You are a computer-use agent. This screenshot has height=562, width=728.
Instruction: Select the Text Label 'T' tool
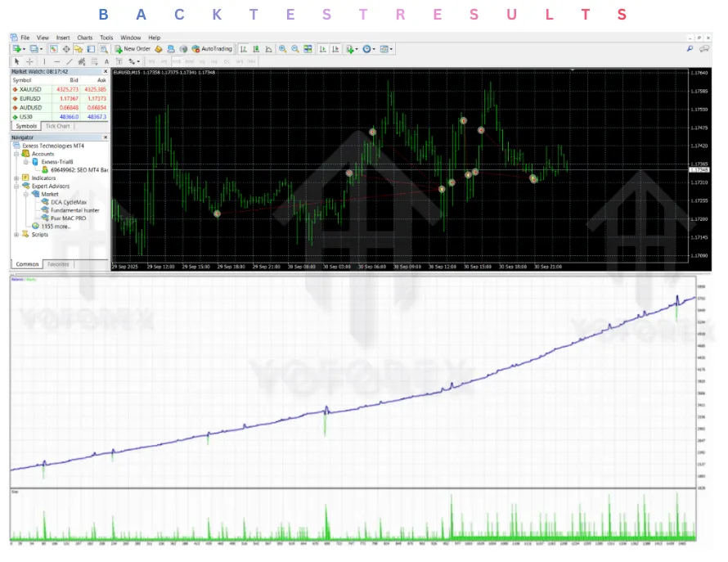pyautogui.click(x=119, y=61)
